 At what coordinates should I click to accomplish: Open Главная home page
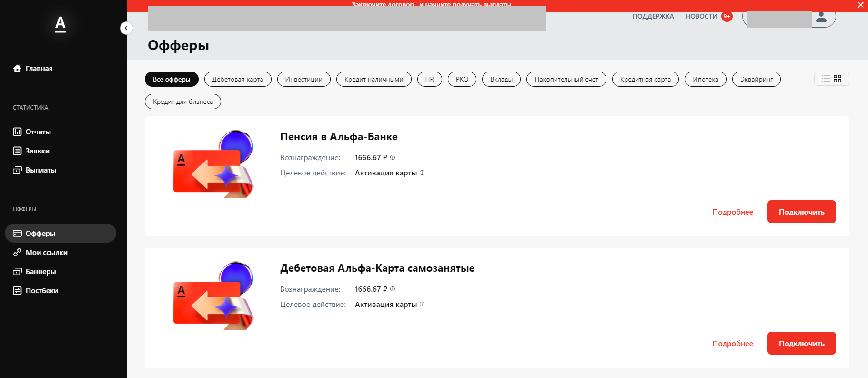[33, 69]
